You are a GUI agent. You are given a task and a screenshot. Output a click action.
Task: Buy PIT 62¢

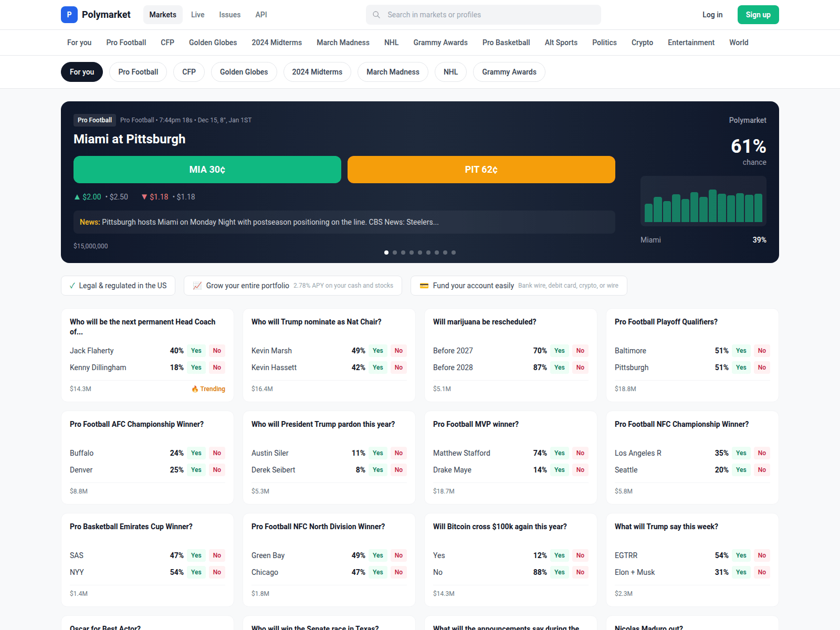pyautogui.click(x=481, y=170)
